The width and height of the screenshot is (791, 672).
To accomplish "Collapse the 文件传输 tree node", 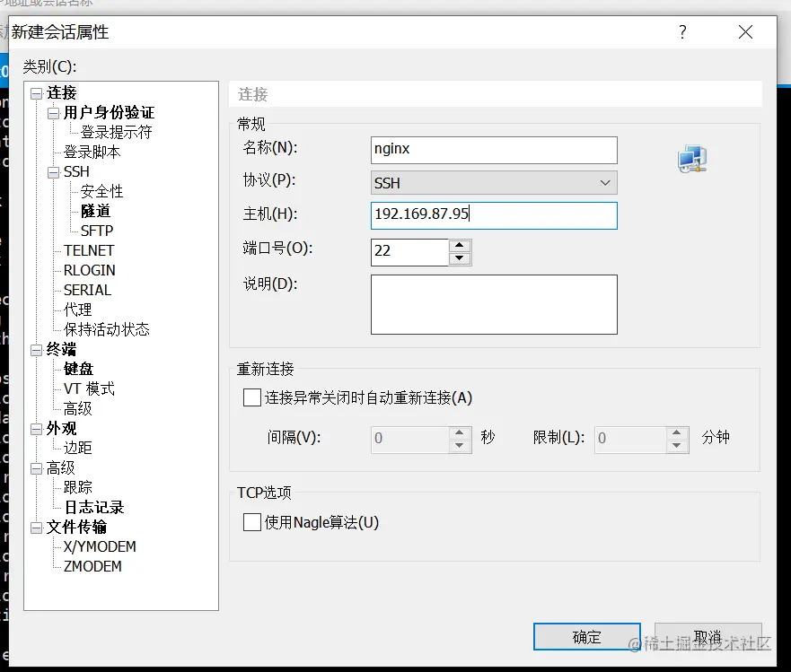I will pos(36,528).
